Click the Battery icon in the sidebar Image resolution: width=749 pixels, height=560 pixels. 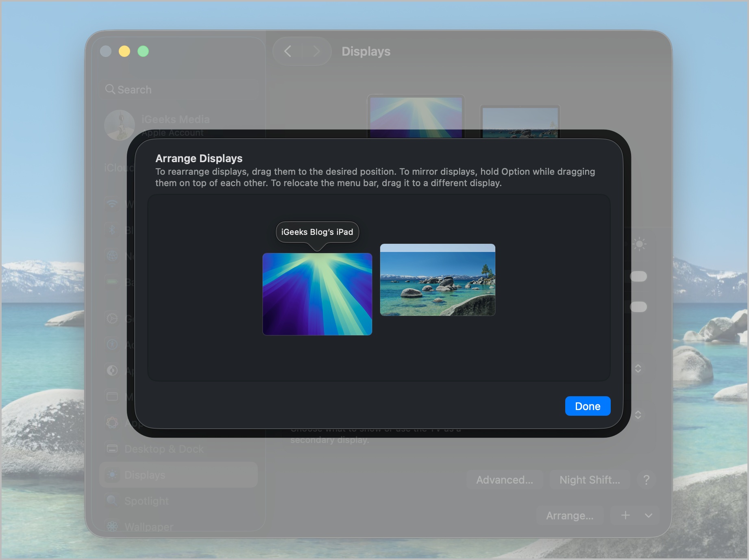[x=112, y=281]
